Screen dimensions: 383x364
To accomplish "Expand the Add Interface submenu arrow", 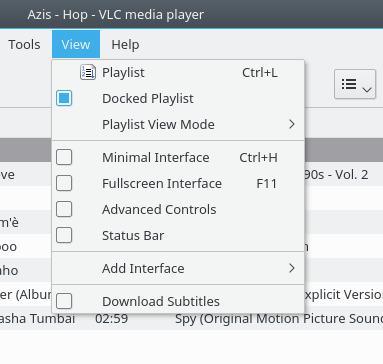I will (x=292, y=268).
